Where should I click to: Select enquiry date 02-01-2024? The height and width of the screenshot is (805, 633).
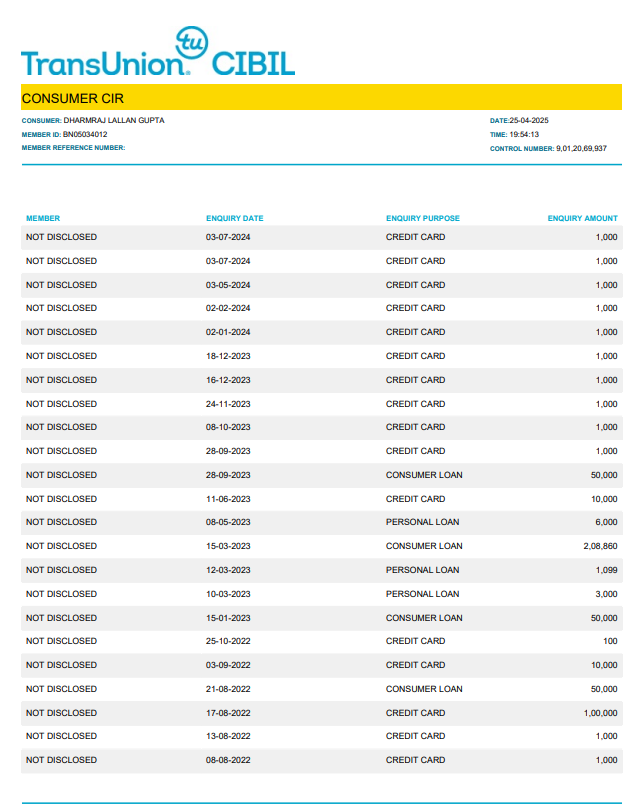(x=228, y=332)
